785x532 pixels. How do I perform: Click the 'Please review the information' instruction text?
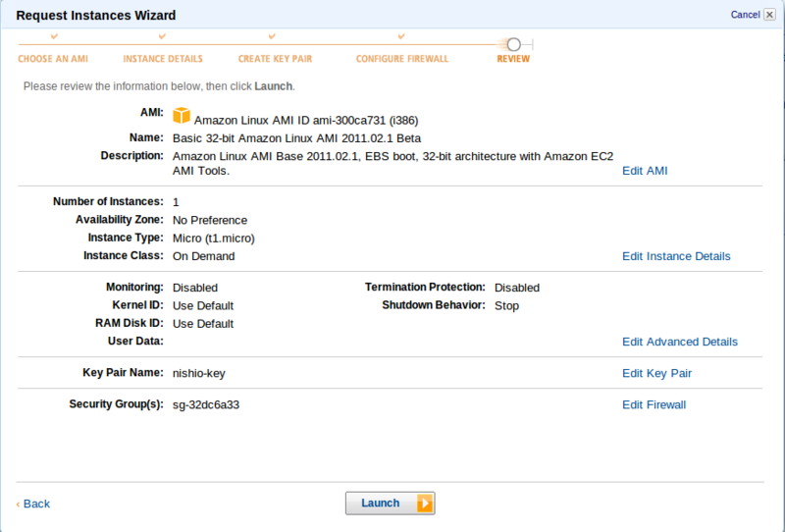point(159,86)
